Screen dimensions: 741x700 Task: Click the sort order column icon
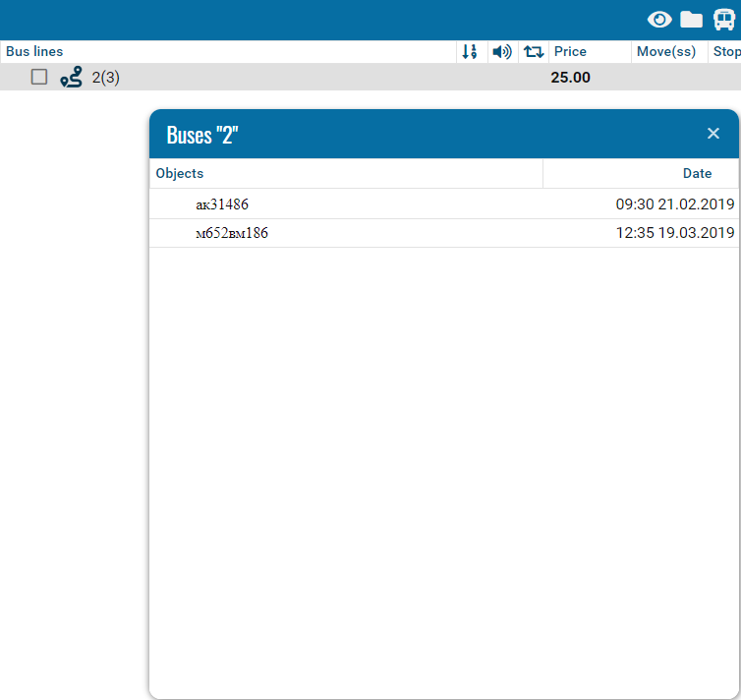coord(470,52)
